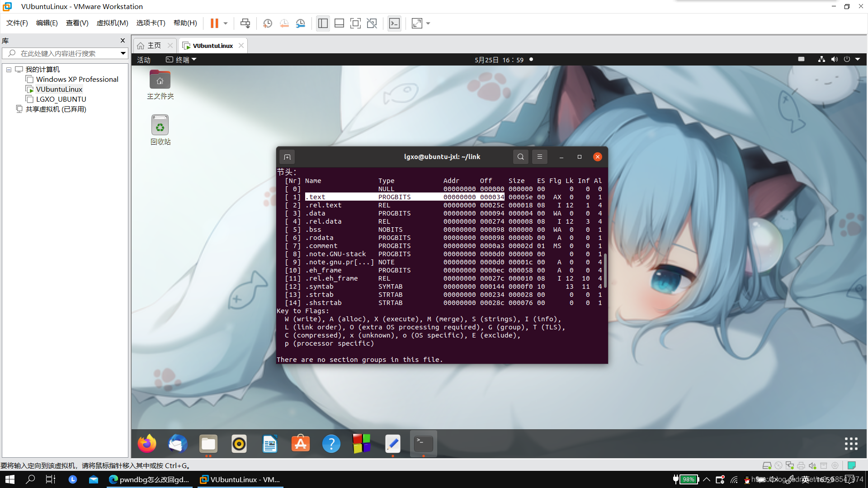Open the Mail app from Windows taskbar
Screen dimensions: 868x488
click(x=94, y=479)
